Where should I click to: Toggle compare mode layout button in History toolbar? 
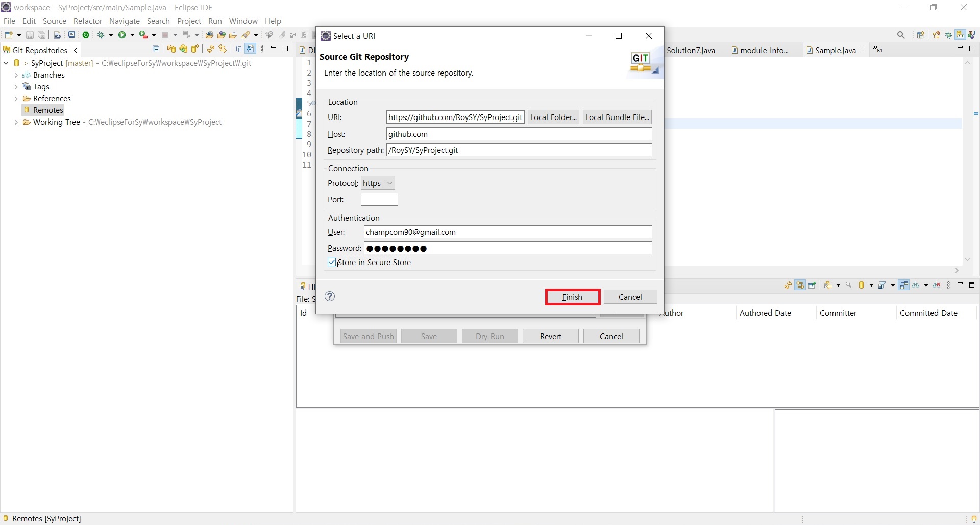[904, 285]
